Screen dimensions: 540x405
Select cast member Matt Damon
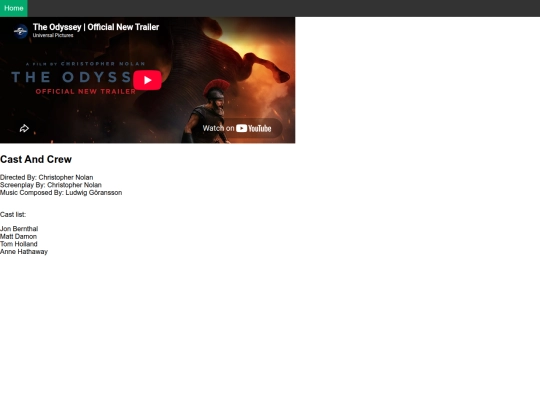point(18,237)
